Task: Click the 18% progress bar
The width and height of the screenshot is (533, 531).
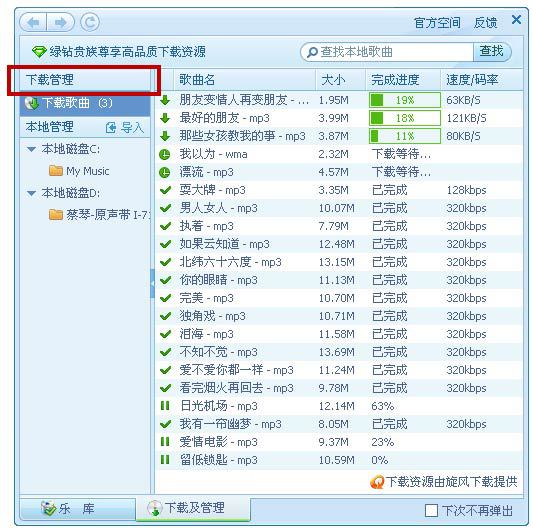Action: pyautogui.click(x=405, y=118)
